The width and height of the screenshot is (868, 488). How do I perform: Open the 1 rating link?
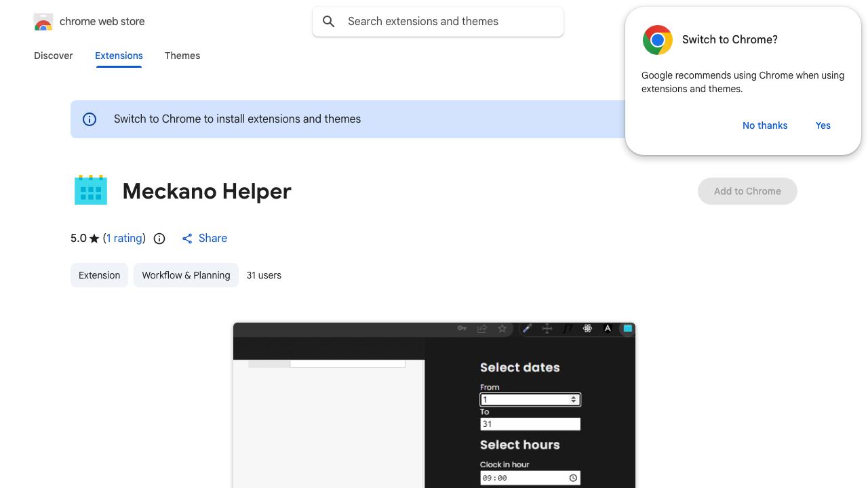pyautogui.click(x=125, y=239)
